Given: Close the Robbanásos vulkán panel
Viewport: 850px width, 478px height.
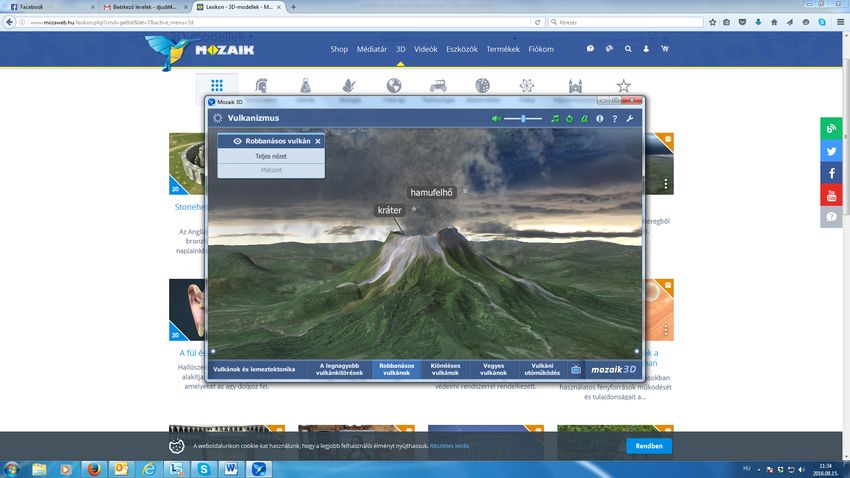Looking at the screenshot, I should [318, 141].
